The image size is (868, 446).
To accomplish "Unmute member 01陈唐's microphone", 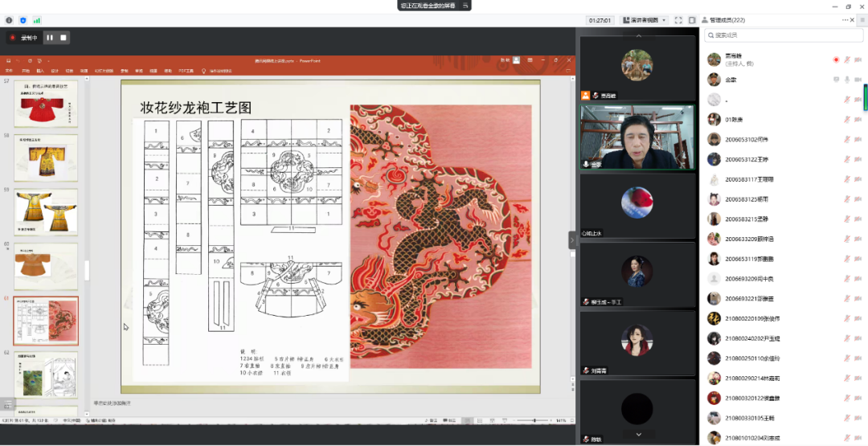I will [846, 120].
